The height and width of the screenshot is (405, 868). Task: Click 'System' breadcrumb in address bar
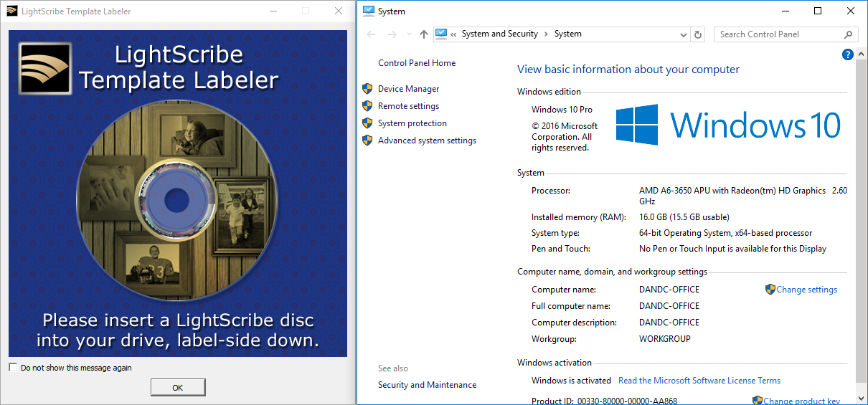click(x=568, y=34)
